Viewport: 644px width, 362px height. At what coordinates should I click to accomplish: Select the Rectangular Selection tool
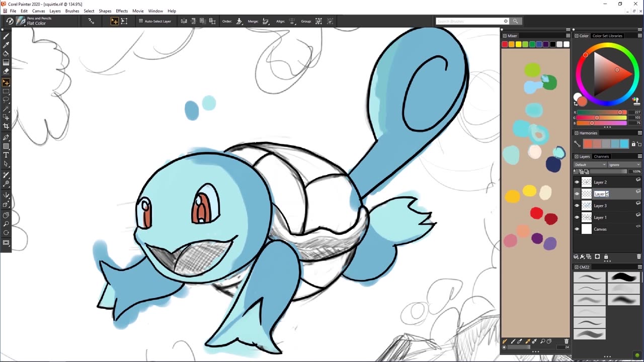pyautogui.click(x=6, y=92)
